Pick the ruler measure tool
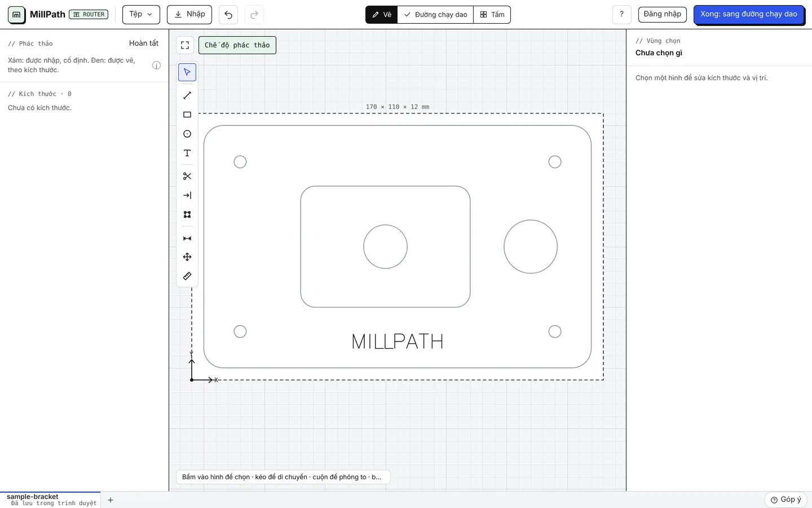 click(187, 276)
